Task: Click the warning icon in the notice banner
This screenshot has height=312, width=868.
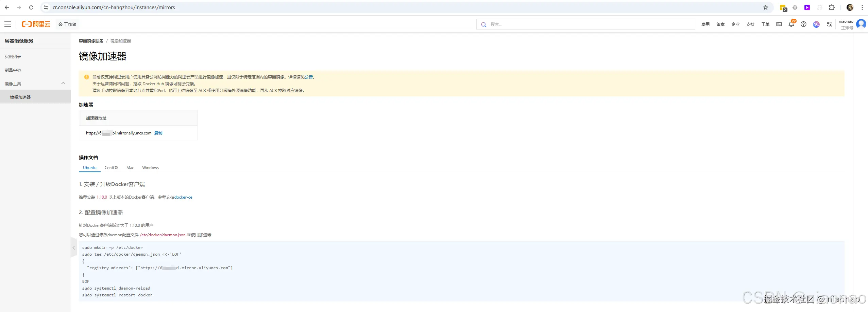Action: coord(86,77)
